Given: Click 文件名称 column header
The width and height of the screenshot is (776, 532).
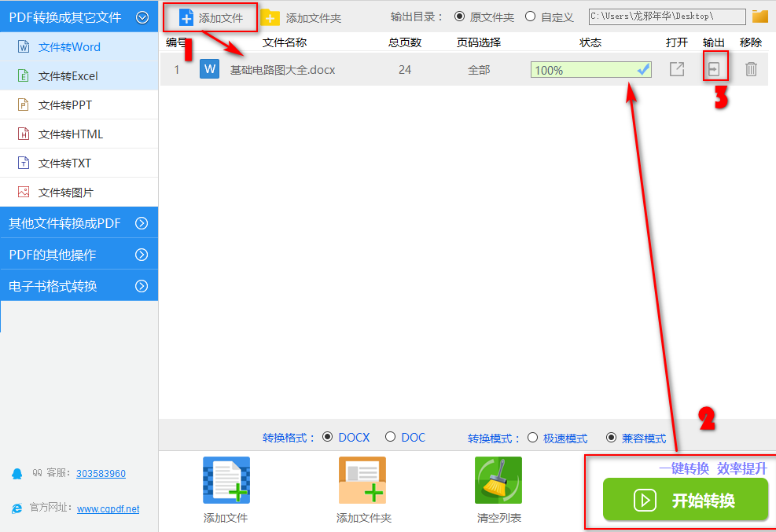Looking at the screenshot, I should (285, 42).
